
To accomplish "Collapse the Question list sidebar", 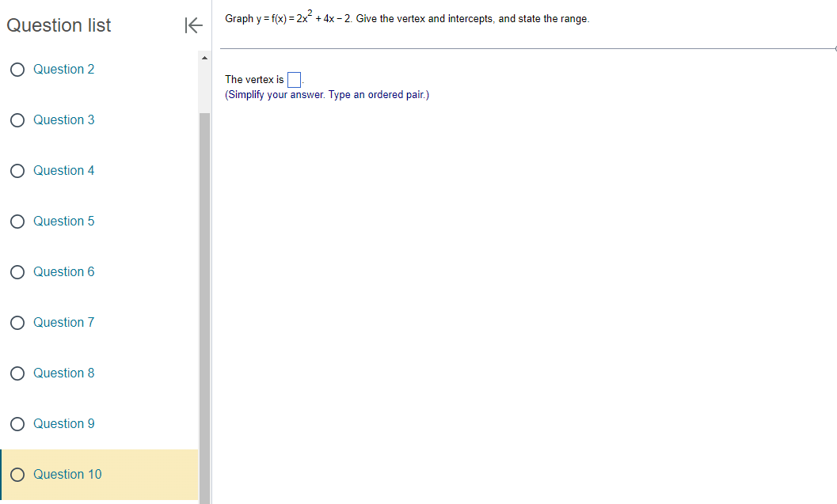I will [192, 25].
